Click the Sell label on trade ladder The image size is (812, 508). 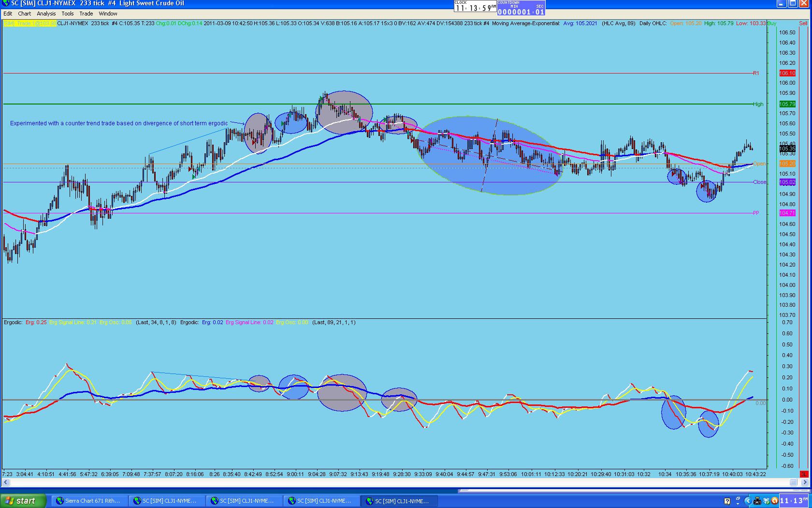click(x=803, y=23)
